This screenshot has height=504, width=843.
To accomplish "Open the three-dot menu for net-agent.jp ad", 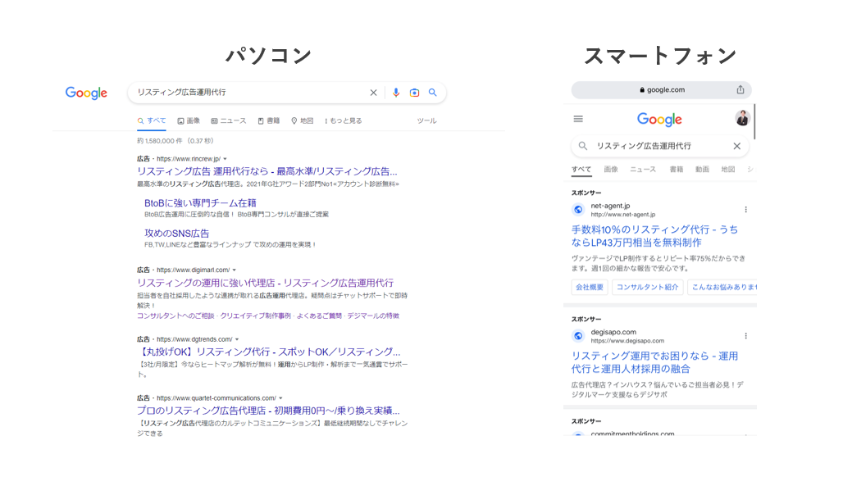I will 745,210.
